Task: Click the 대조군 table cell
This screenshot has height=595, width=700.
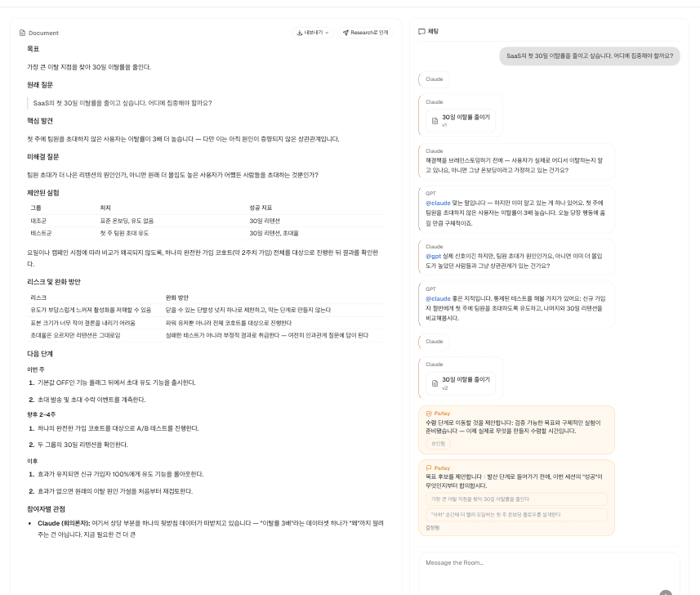Action: point(38,221)
